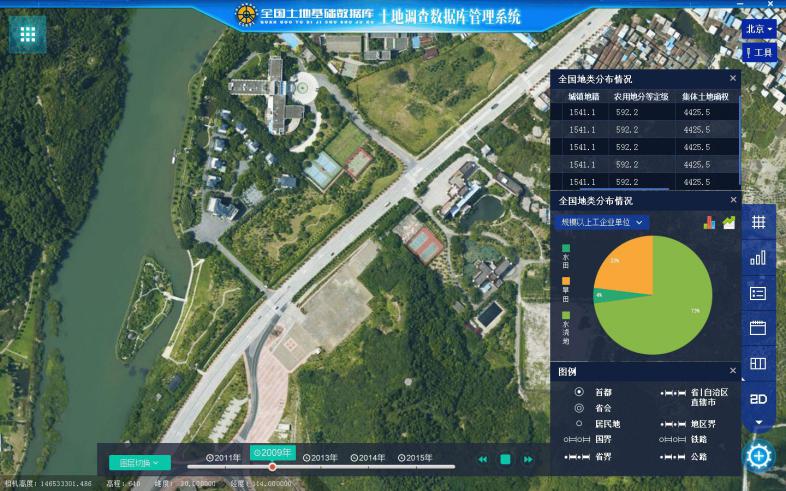Click the red timeline slider handle
This screenshot has width=786, height=491.
pos(272,467)
